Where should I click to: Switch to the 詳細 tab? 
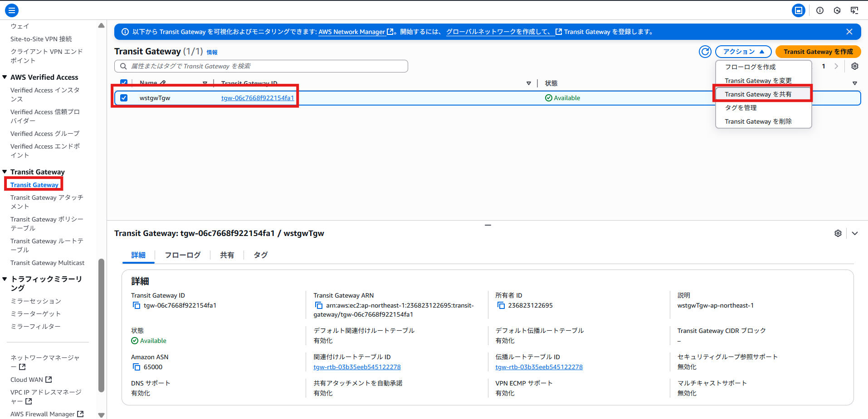(138, 255)
